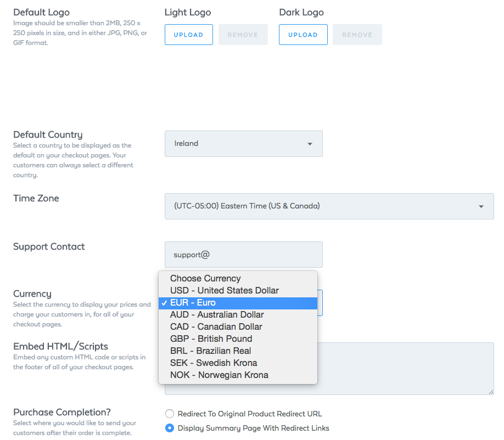
Task: Click the Currency section heading
Action: pos(32,294)
